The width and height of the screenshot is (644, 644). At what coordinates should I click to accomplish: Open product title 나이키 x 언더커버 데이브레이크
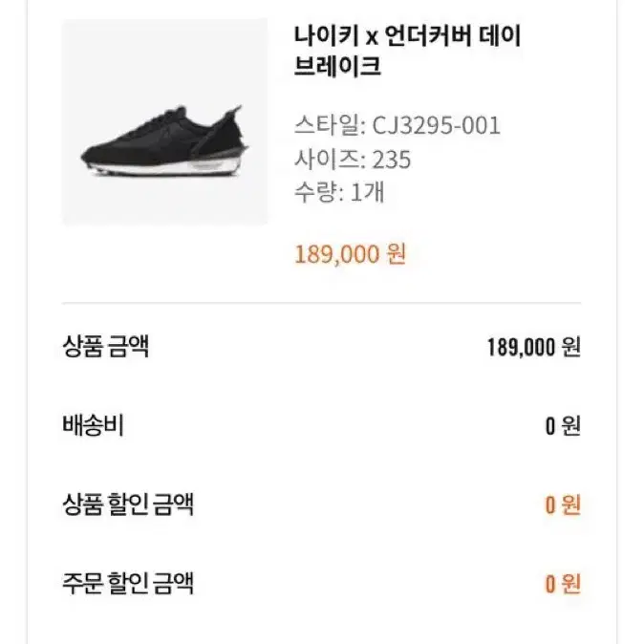point(407,51)
